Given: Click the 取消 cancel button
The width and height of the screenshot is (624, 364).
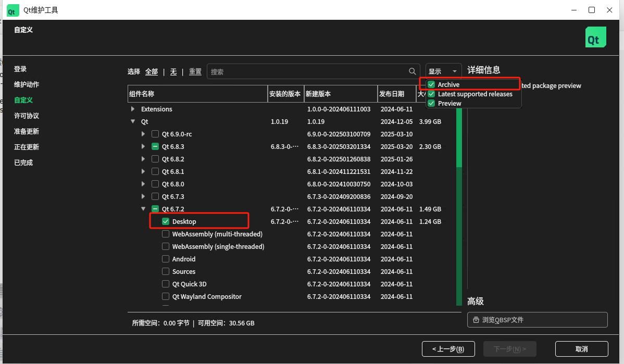Looking at the screenshot, I should (581, 349).
